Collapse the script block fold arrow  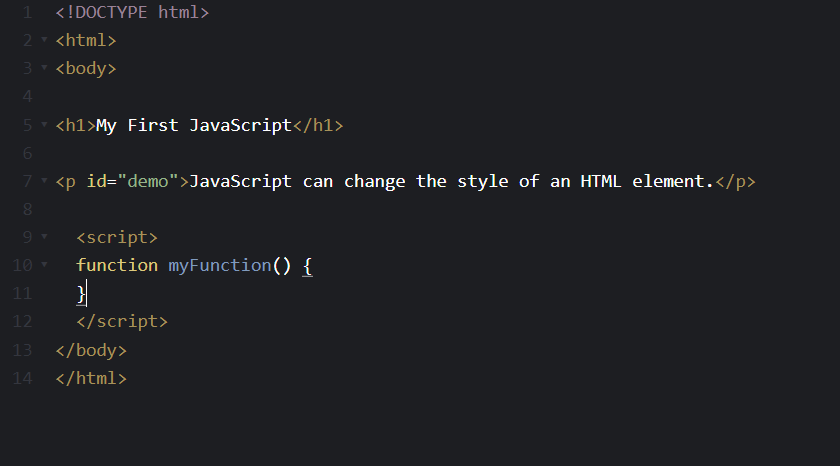pyautogui.click(x=44, y=238)
